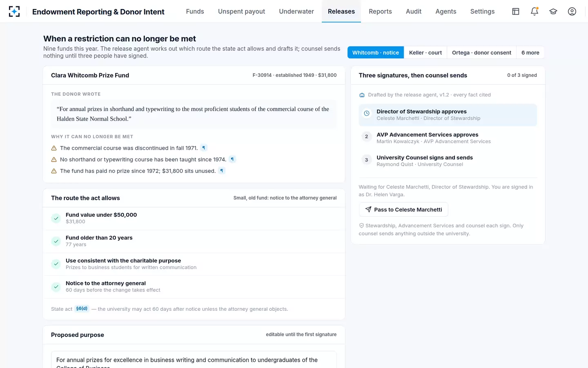The image size is (588, 368).
Task: Open the user account icon
Action: click(x=572, y=11)
